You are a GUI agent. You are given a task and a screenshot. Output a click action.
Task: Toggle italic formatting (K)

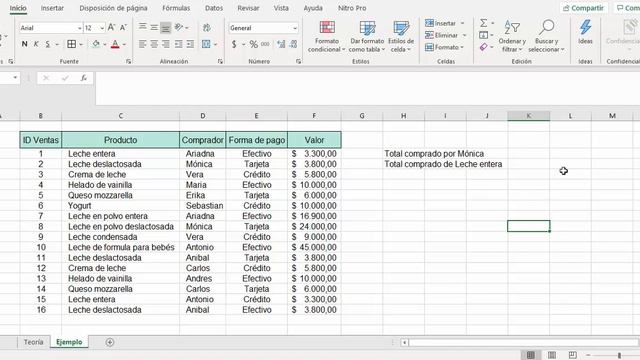point(36,44)
